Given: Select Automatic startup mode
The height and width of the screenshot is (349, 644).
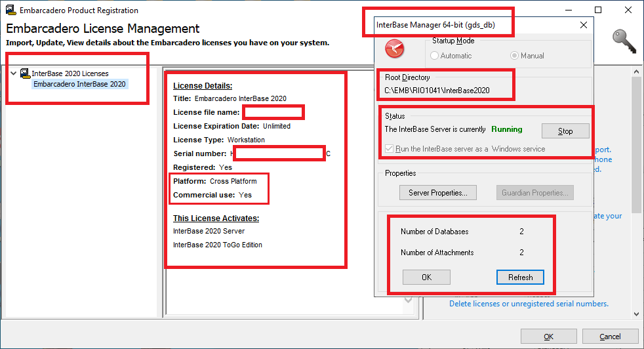Looking at the screenshot, I should pyautogui.click(x=435, y=56).
